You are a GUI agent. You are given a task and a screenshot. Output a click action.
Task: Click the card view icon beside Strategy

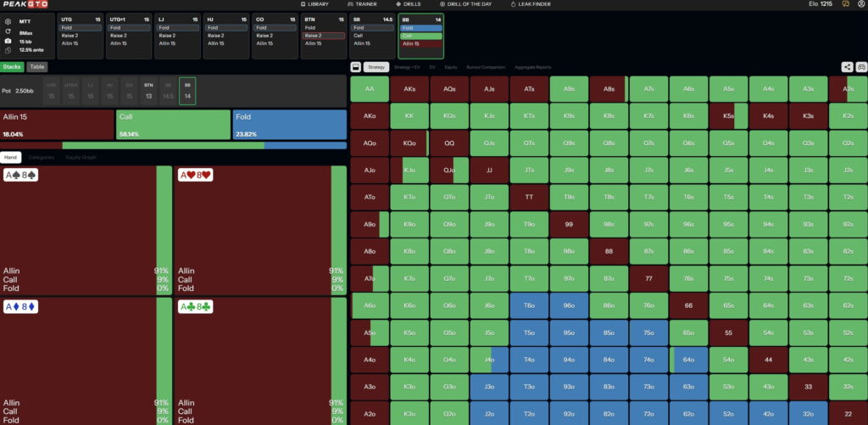(x=356, y=66)
